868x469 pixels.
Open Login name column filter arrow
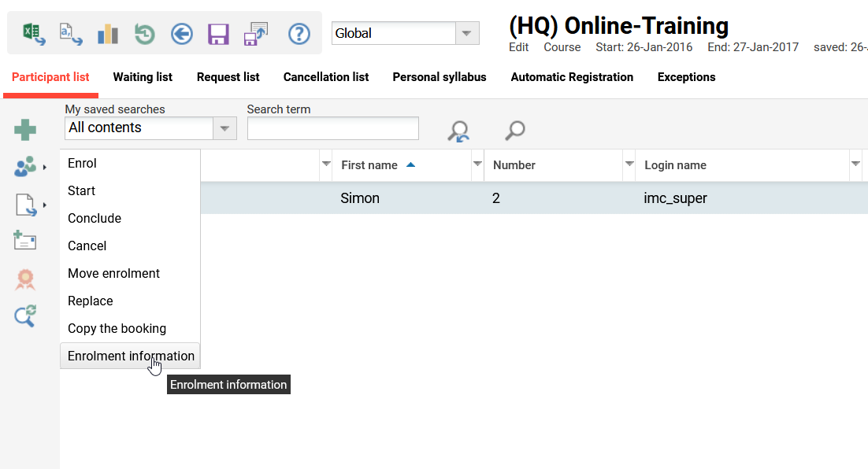click(855, 164)
